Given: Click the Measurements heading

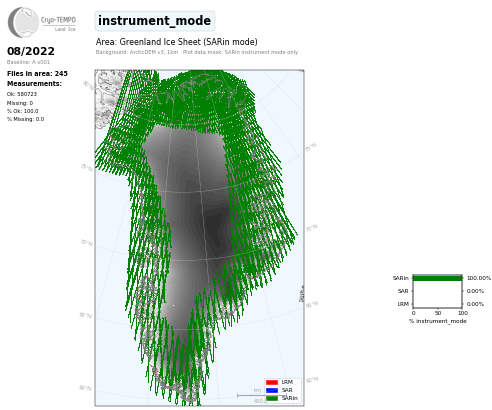Looking at the screenshot, I should tap(34, 84).
